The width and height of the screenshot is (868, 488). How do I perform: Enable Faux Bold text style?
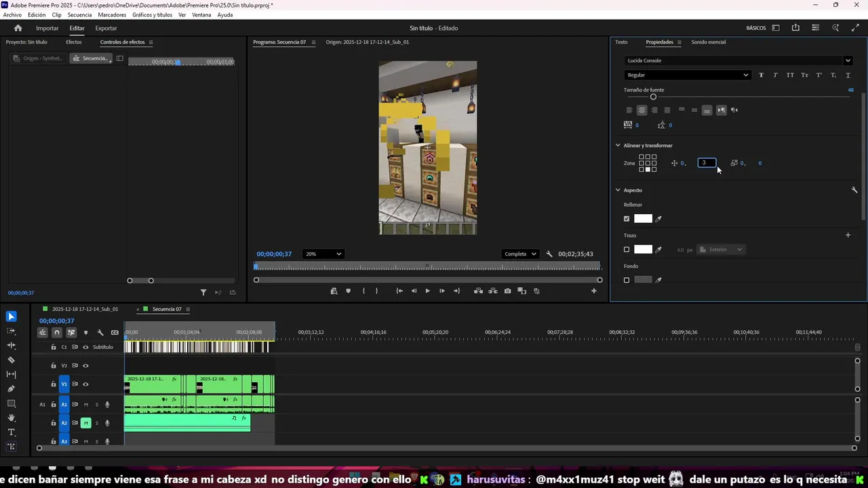pos(761,75)
